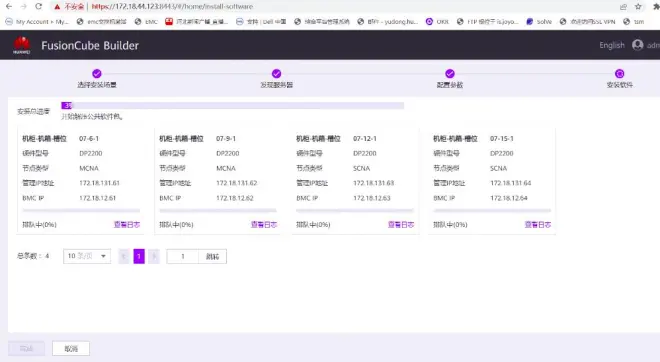Click the second step checkmark circle

coord(277,74)
